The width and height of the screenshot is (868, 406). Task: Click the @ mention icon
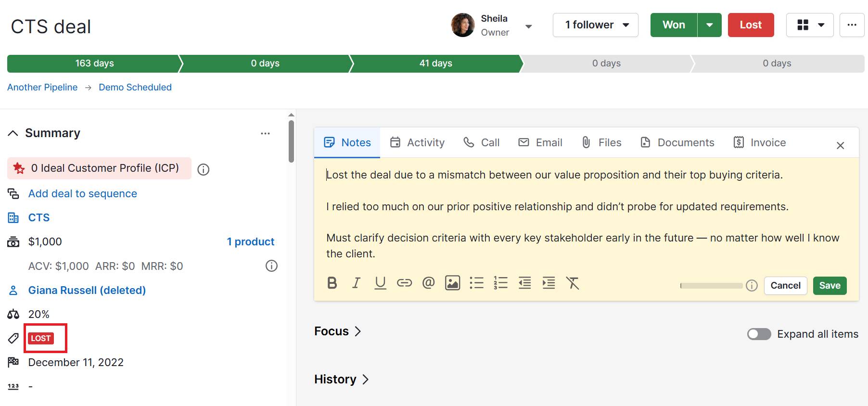click(428, 283)
